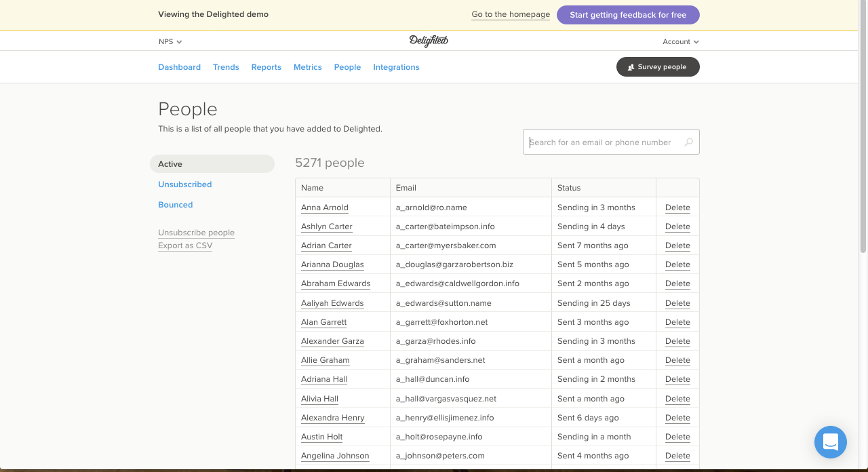Open Alan Garrett's profile
The image size is (868, 472).
pyautogui.click(x=323, y=322)
